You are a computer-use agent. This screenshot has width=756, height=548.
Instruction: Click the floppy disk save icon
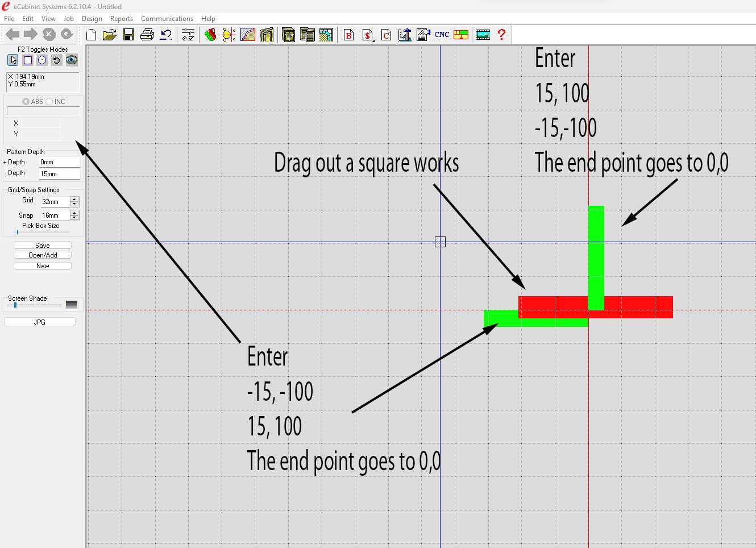click(128, 35)
